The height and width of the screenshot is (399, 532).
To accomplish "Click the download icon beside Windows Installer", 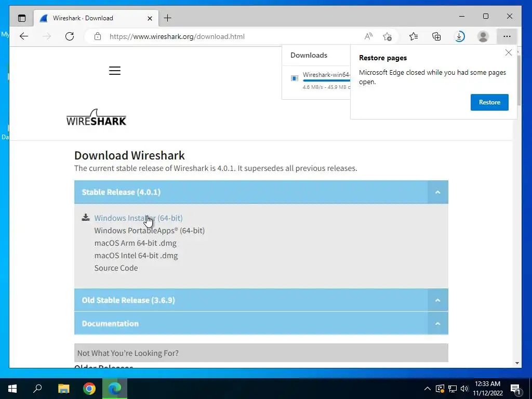I will point(86,218).
